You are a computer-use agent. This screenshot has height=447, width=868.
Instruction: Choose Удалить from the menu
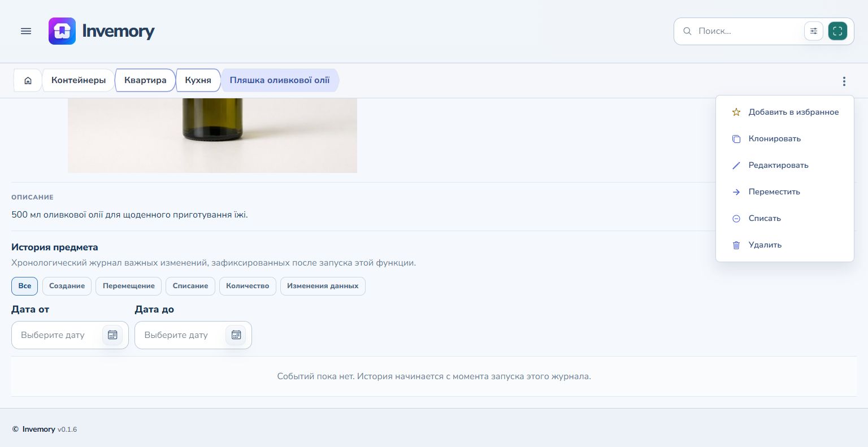785,245
